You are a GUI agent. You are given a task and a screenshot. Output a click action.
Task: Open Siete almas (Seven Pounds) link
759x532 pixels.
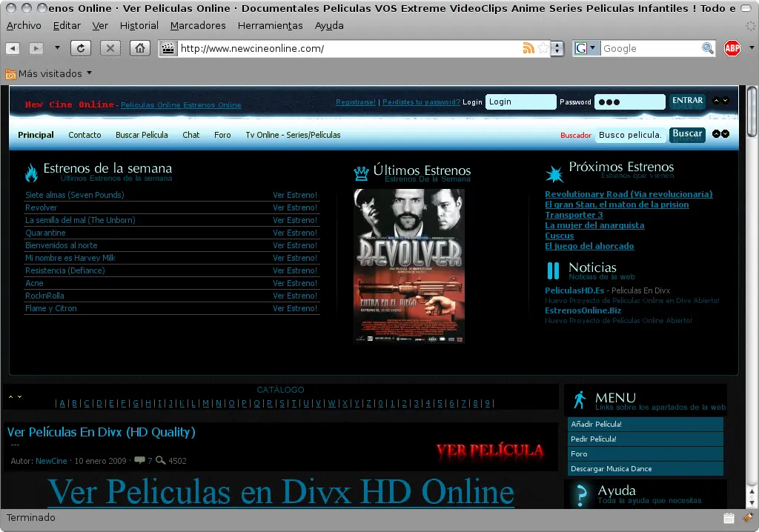(75, 195)
